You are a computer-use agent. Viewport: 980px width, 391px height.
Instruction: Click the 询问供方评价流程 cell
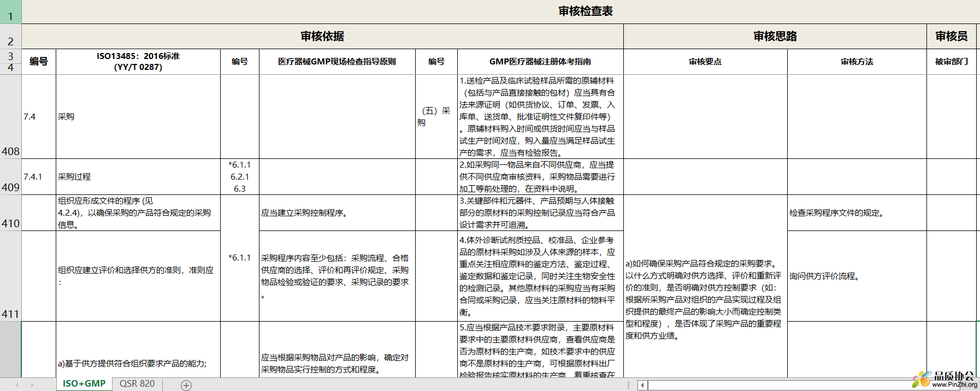(x=857, y=276)
